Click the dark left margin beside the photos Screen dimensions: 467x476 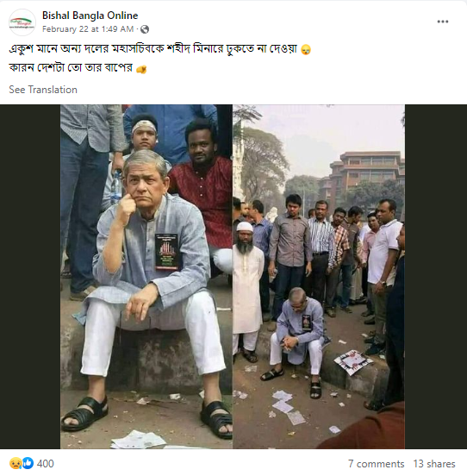pos(30,277)
